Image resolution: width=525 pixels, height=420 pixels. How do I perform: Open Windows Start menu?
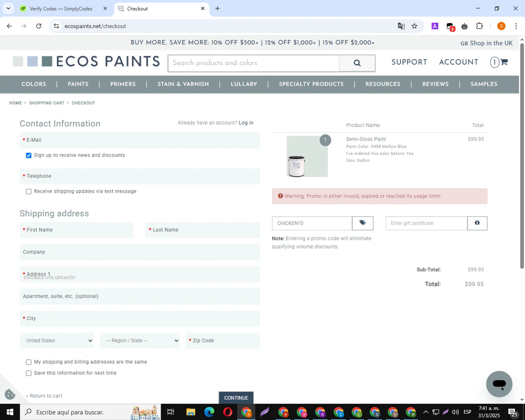coord(10,412)
